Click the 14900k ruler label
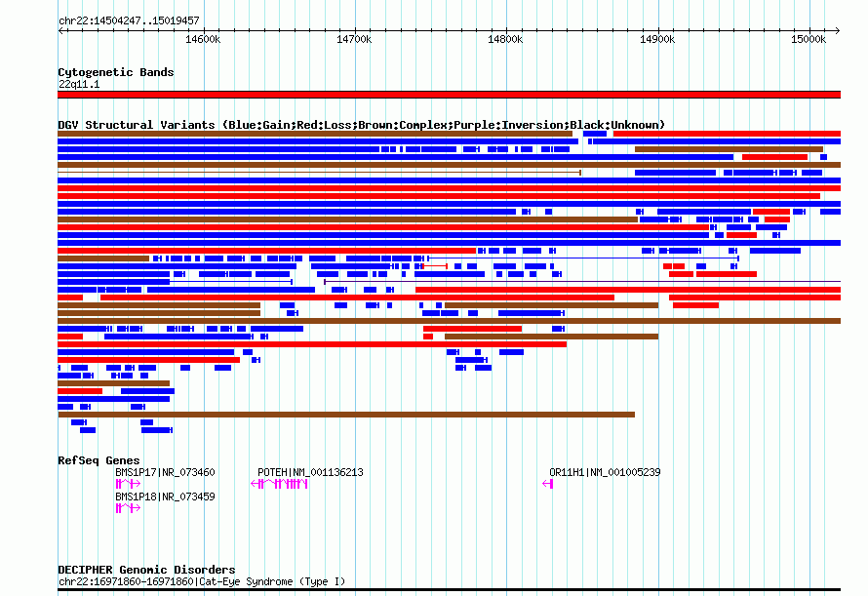Screen dimensions: 868x596 pyautogui.click(x=657, y=39)
